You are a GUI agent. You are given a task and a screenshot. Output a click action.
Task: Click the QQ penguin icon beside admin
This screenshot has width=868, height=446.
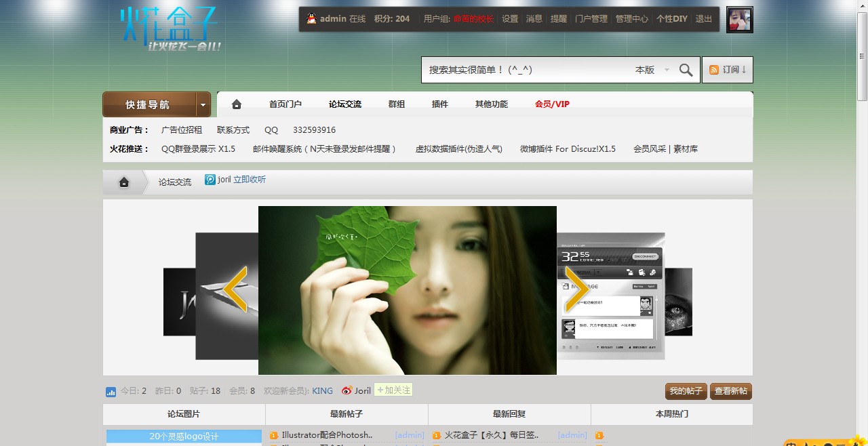(311, 19)
